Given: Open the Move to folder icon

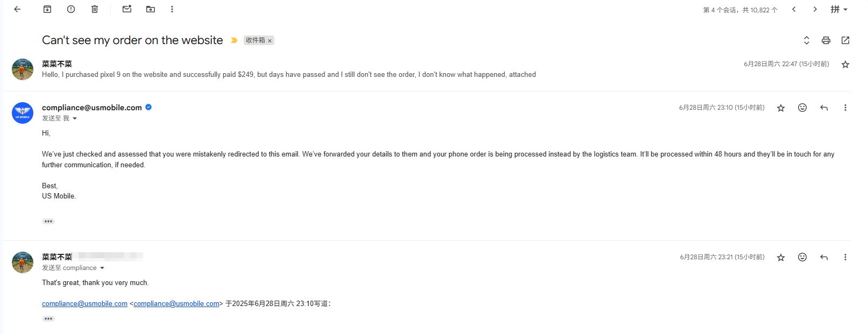Looking at the screenshot, I should tap(151, 9).
